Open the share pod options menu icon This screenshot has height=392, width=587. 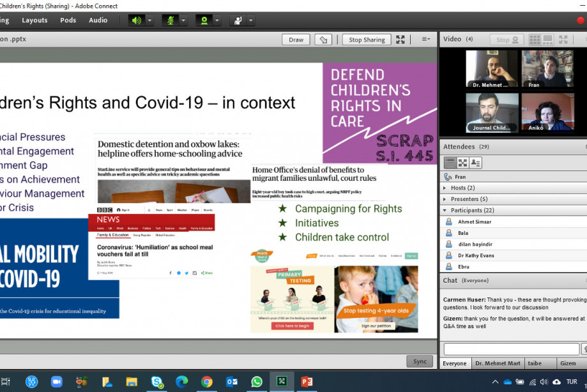425,39
